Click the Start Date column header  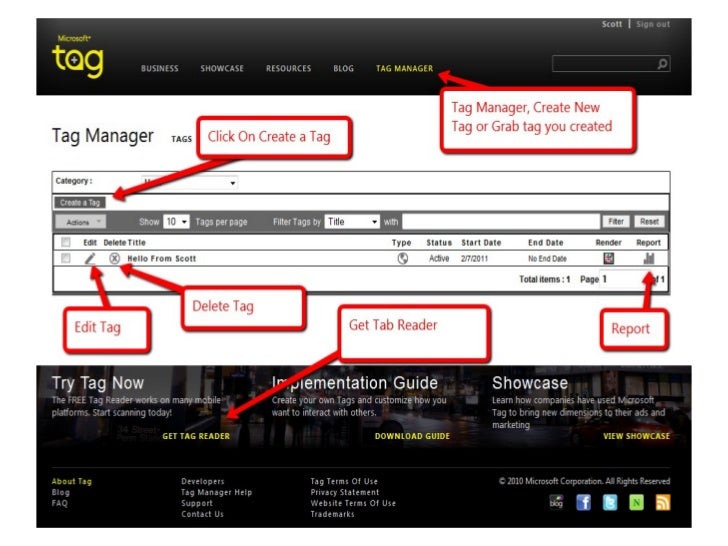481,242
